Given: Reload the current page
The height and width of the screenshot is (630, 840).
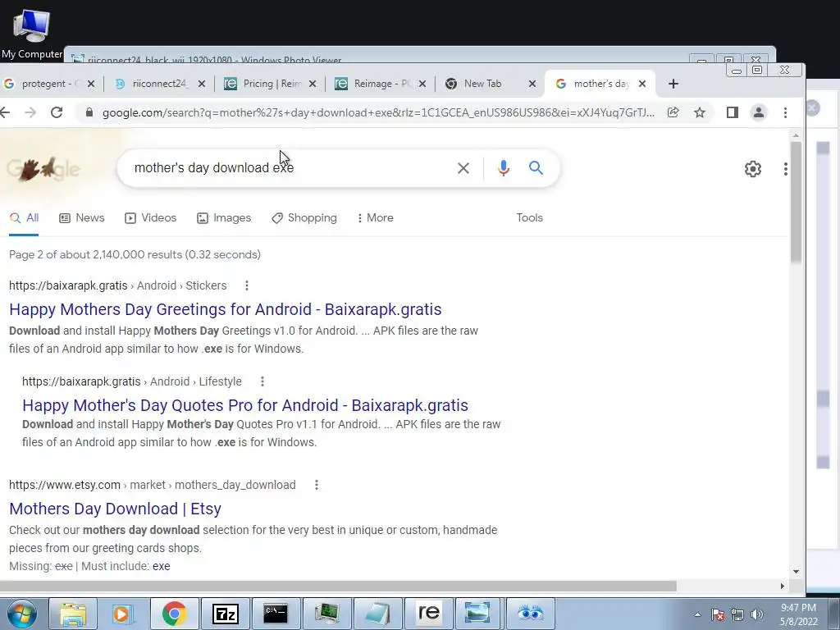Looking at the screenshot, I should [x=57, y=112].
